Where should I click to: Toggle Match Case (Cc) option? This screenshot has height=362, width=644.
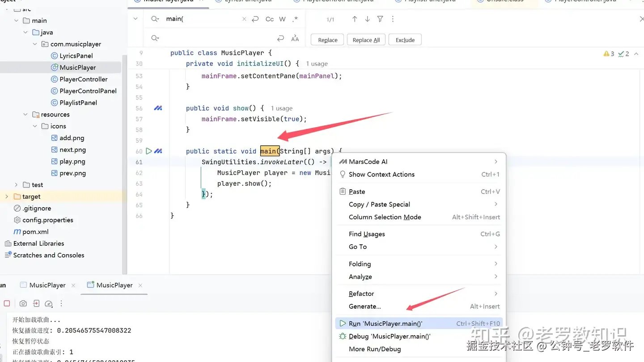tap(269, 19)
